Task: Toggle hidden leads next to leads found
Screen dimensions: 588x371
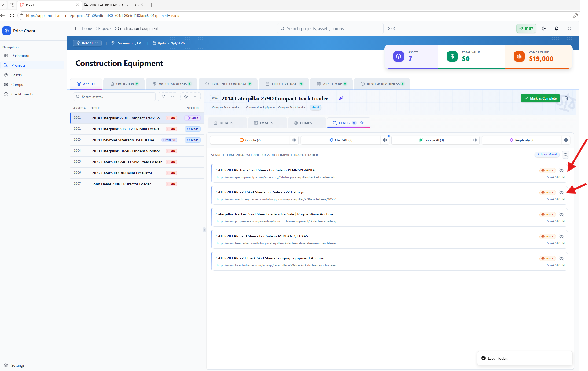Action: pyautogui.click(x=565, y=155)
